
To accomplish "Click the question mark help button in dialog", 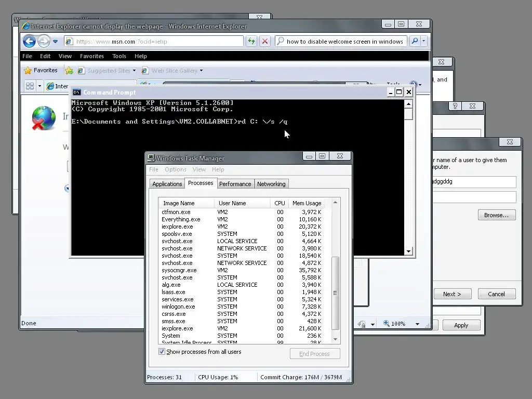I will click(455, 106).
